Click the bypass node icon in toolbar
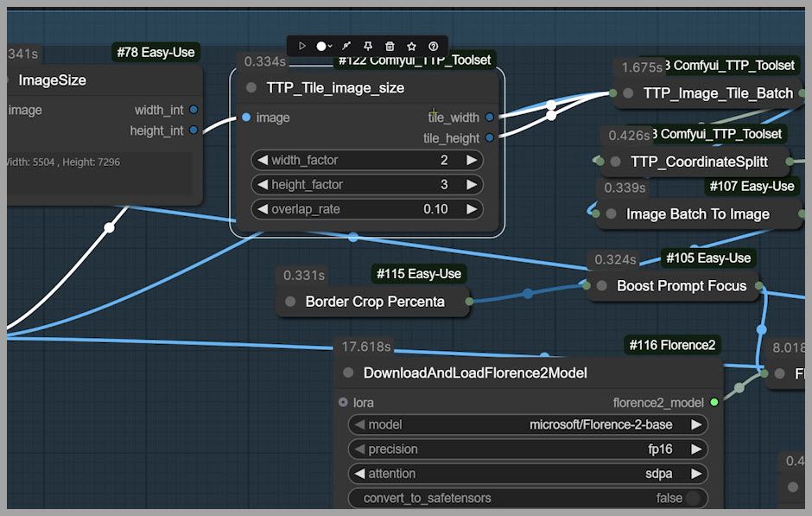The image size is (812, 516). [x=346, y=46]
